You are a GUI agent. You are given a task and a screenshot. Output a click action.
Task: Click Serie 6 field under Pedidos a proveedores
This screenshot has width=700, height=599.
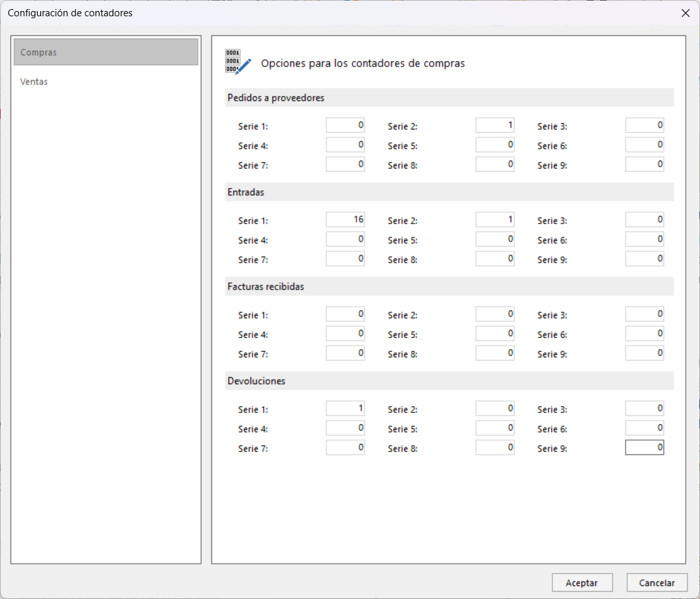pyautogui.click(x=644, y=145)
